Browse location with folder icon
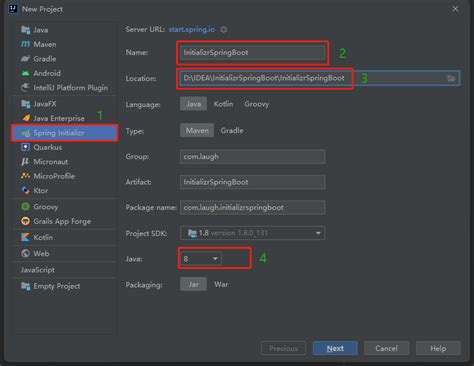 (x=451, y=78)
